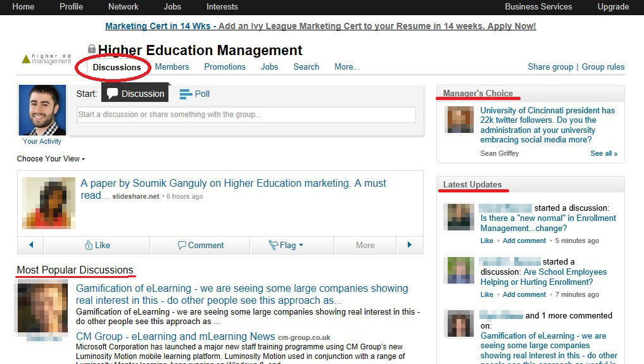
Task: Click the Marketing Cert ad link
Action: (x=320, y=26)
